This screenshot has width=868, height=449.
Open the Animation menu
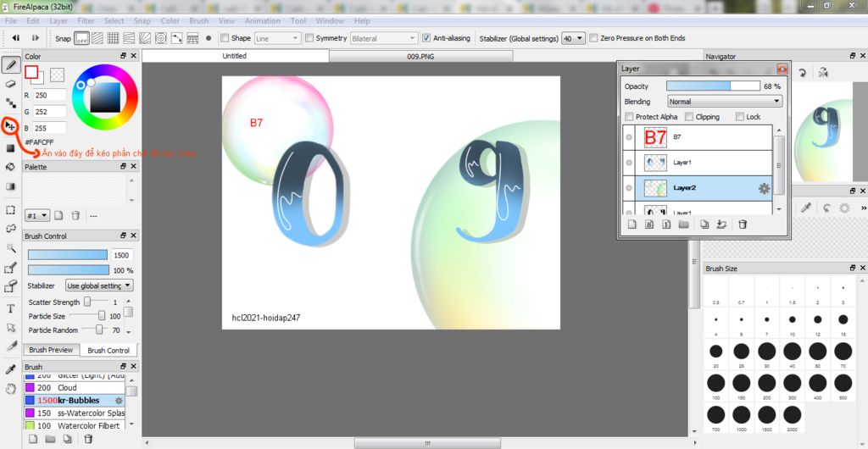pos(263,21)
